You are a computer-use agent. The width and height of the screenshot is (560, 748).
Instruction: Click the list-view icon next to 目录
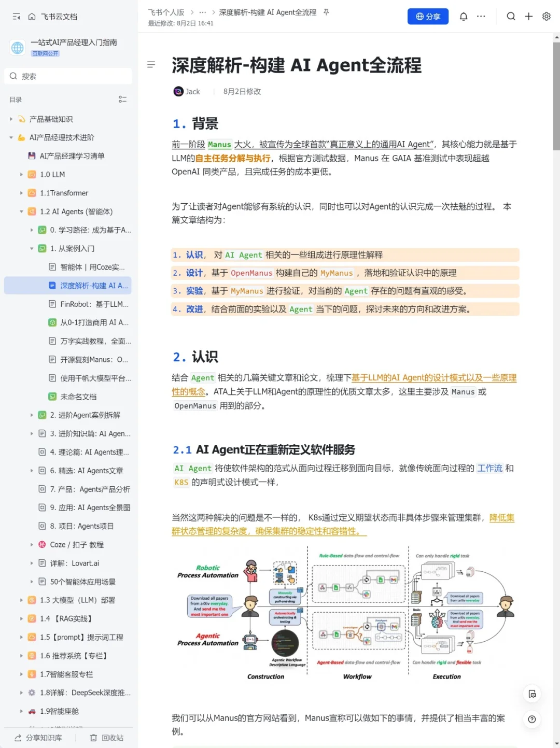pos(123,100)
